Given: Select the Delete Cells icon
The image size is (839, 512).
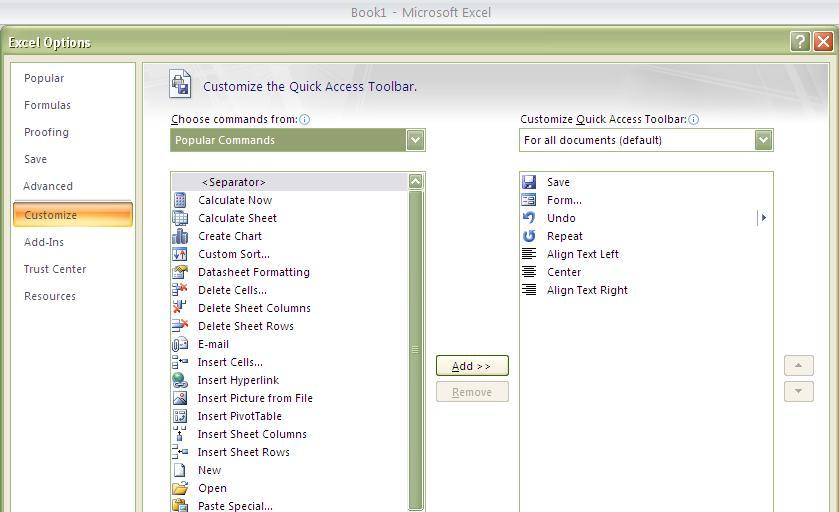Looking at the screenshot, I should pos(180,290).
